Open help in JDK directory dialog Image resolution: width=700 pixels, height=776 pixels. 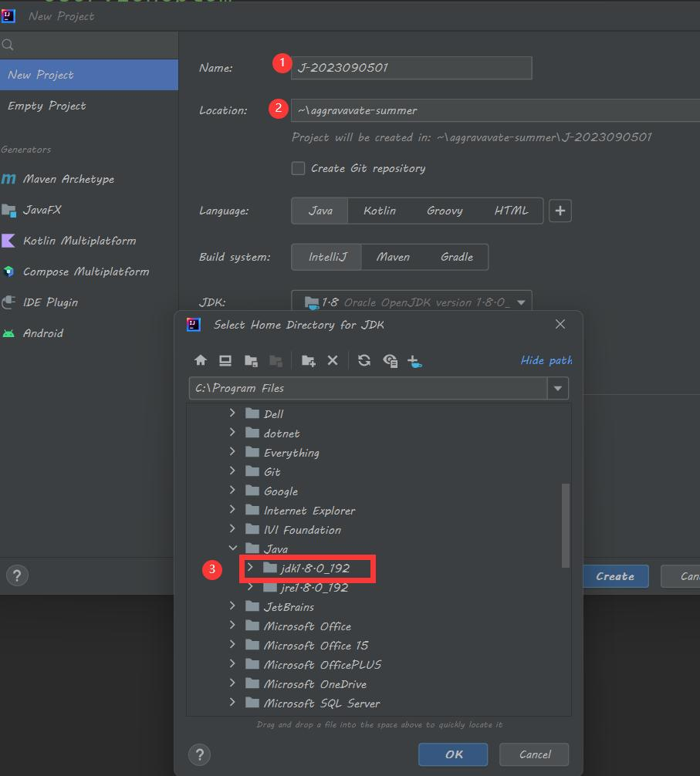click(x=200, y=754)
